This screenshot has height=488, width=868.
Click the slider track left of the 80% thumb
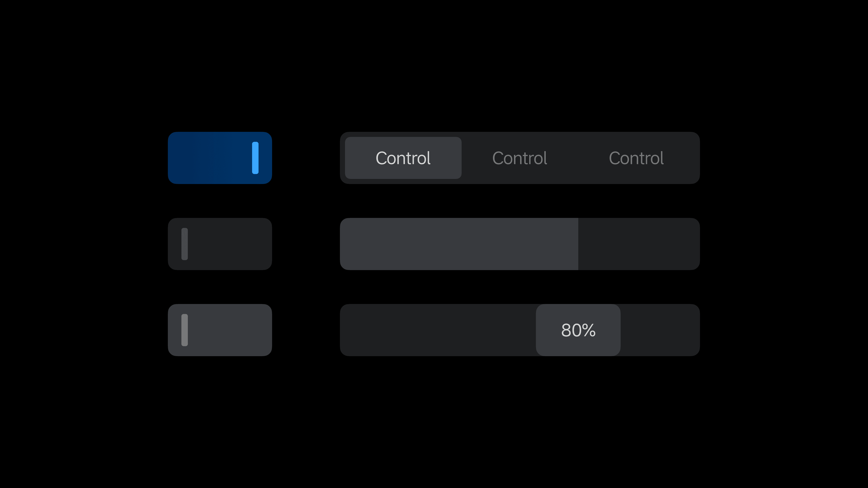438,330
